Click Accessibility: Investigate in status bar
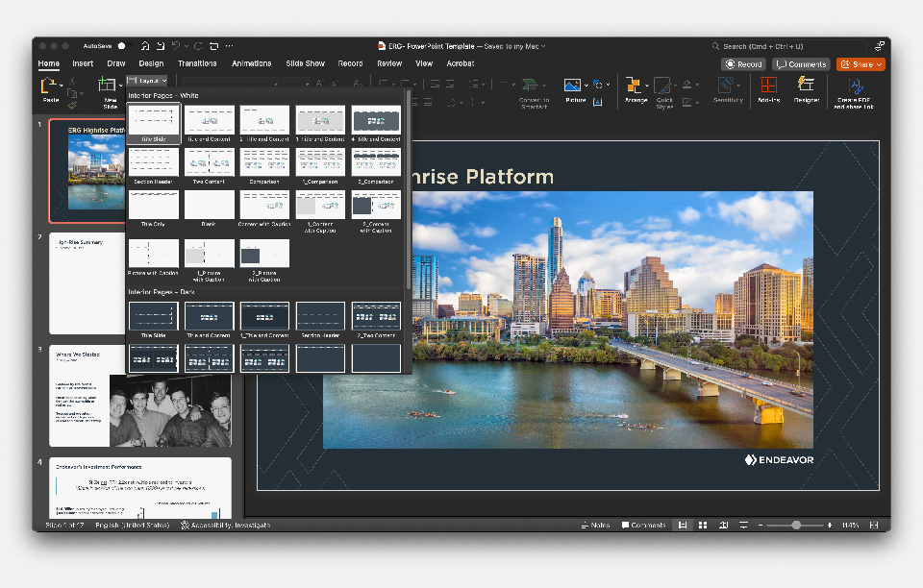The height and width of the screenshot is (588, 923). point(225,526)
